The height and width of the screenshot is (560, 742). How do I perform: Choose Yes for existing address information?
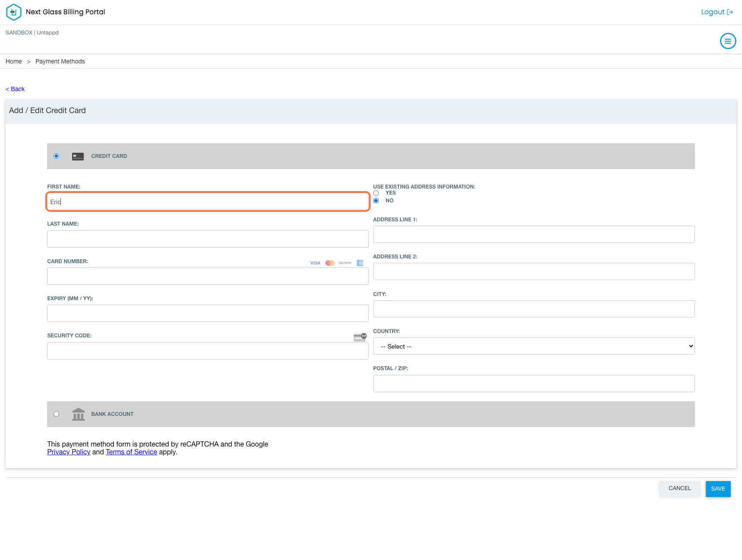pyautogui.click(x=376, y=193)
